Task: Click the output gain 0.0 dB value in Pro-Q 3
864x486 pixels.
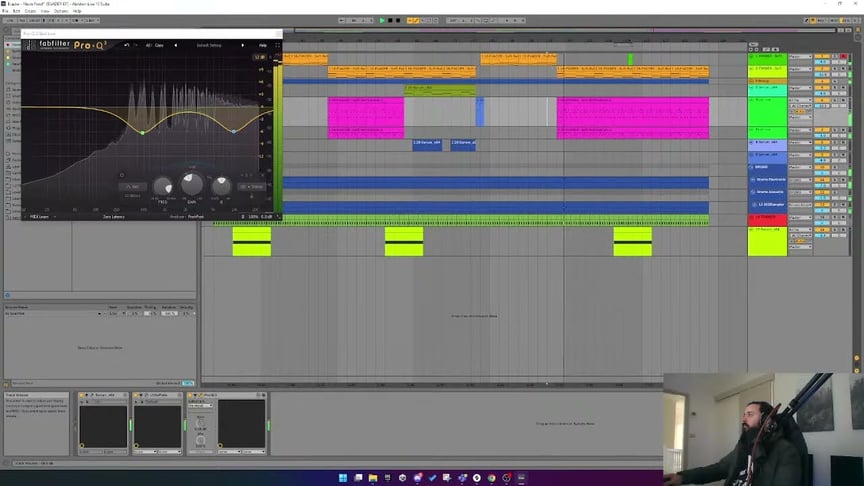Action: click(x=266, y=217)
